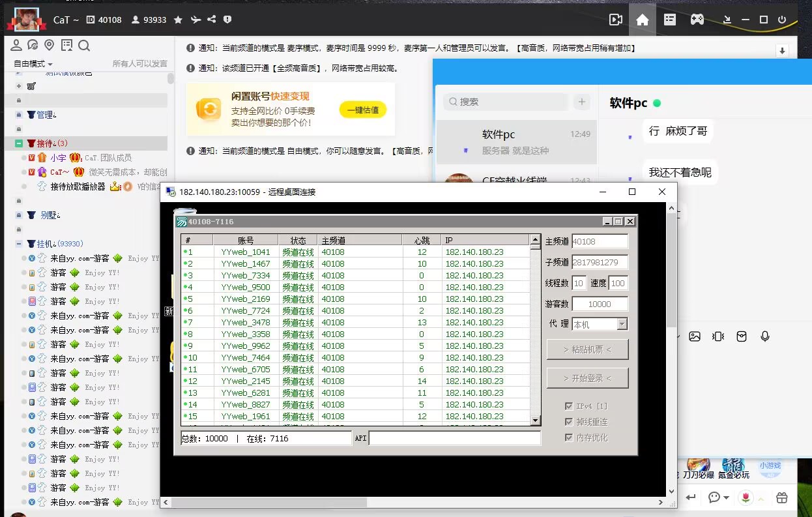
Task: Click the 搜索 box in chat window
Action: [x=506, y=102]
